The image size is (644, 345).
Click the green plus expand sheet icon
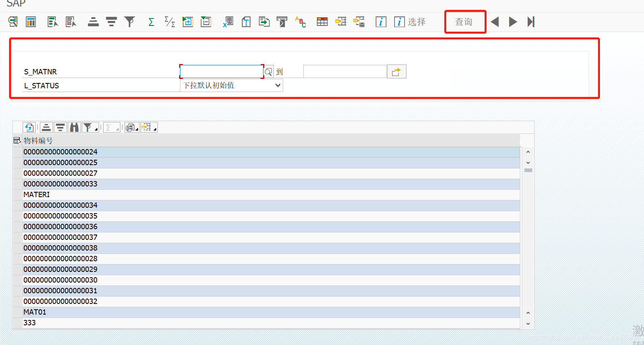(x=188, y=22)
